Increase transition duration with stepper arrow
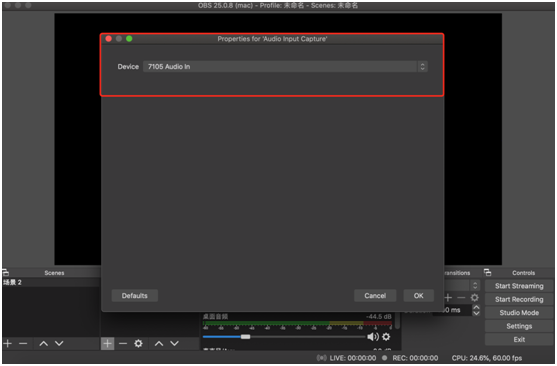This screenshot has width=557, height=366. pyautogui.click(x=476, y=307)
